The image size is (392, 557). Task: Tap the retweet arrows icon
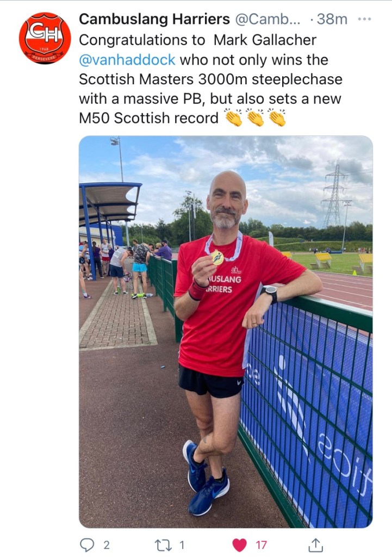[x=163, y=545]
